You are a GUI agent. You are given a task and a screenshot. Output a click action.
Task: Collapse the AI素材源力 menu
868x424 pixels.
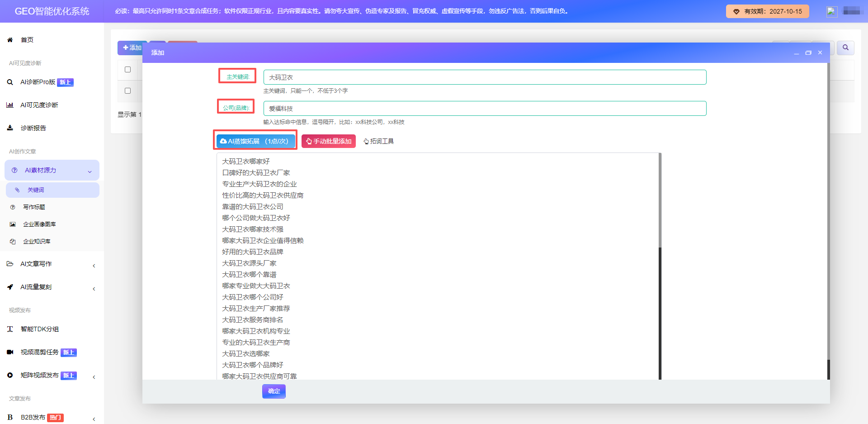pos(90,171)
